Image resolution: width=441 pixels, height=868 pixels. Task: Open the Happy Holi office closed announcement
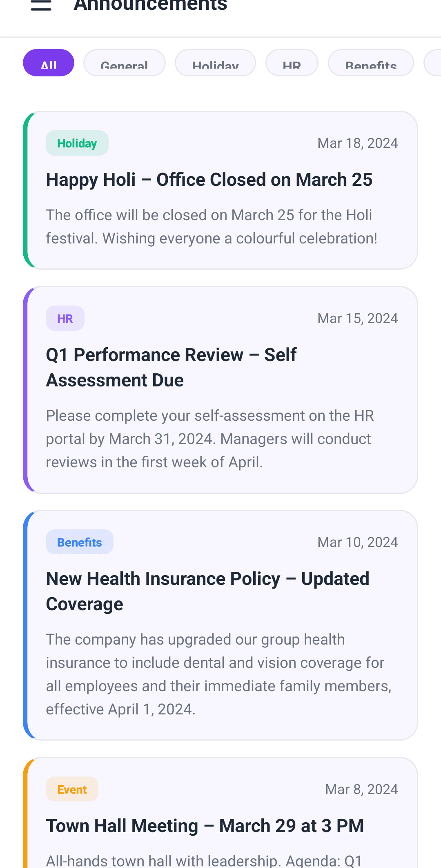(x=209, y=180)
